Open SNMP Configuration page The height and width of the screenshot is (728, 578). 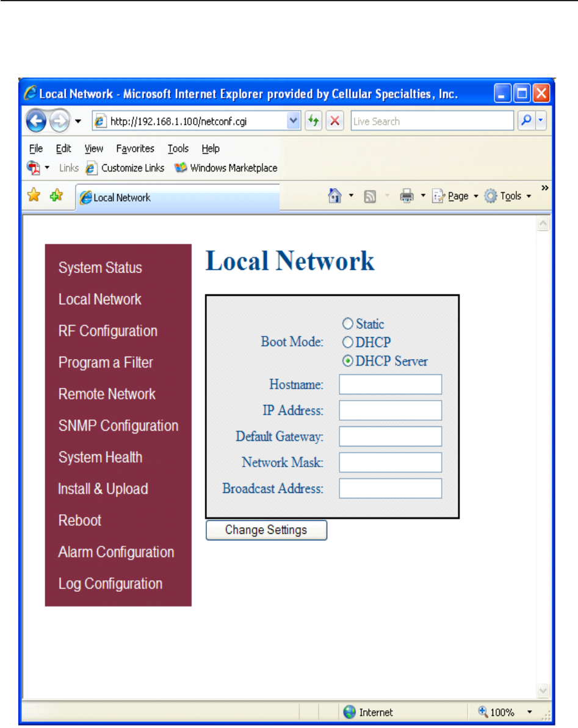tap(118, 426)
